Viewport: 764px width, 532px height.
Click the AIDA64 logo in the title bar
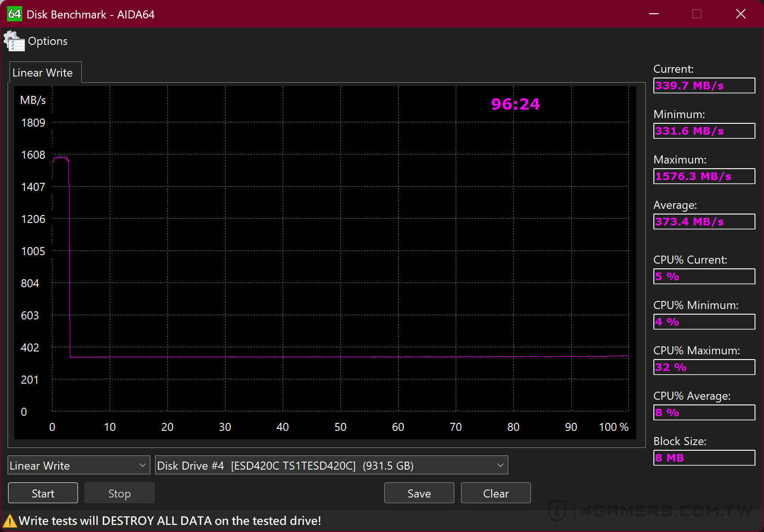coord(14,14)
